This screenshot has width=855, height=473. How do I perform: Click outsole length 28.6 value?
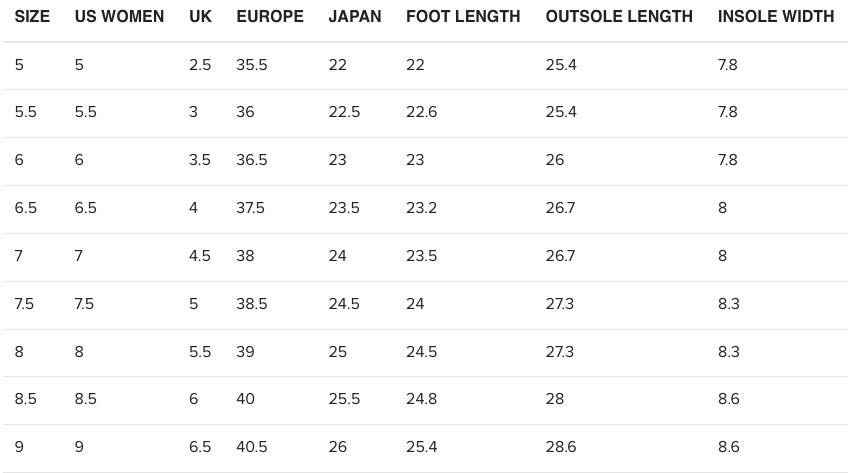(x=561, y=447)
